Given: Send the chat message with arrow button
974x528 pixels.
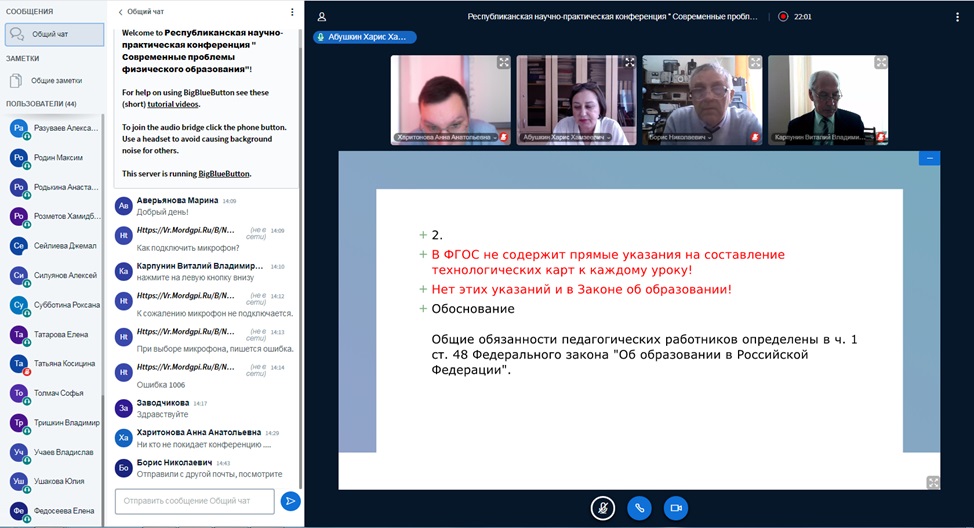Looking at the screenshot, I should point(290,501).
